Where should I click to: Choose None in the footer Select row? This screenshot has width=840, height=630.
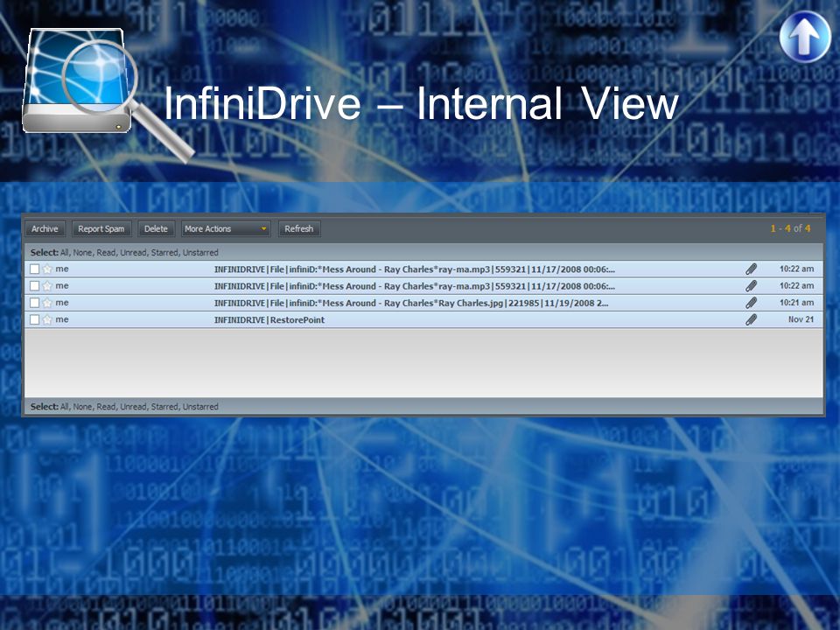pos(82,407)
